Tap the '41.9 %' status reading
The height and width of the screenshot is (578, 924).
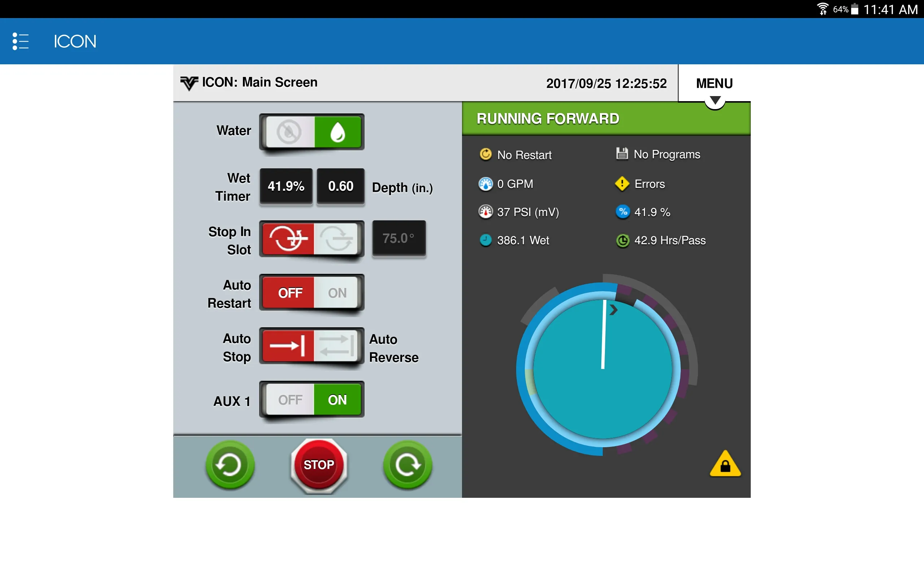(652, 212)
